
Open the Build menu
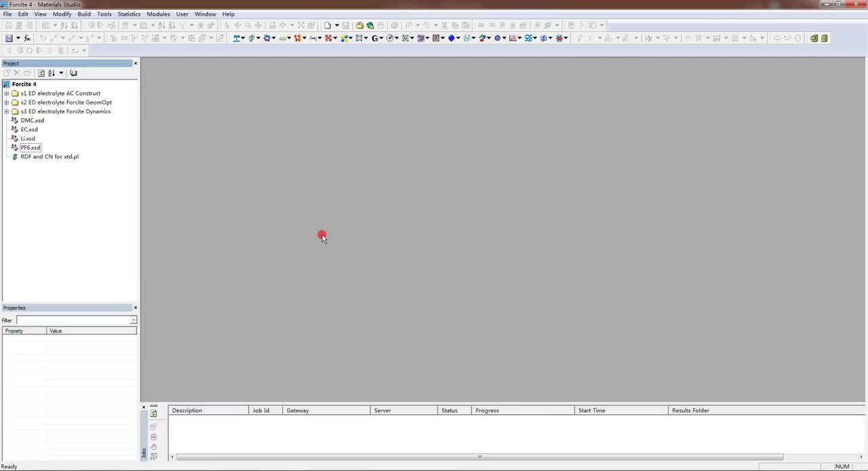pyautogui.click(x=84, y=14)
